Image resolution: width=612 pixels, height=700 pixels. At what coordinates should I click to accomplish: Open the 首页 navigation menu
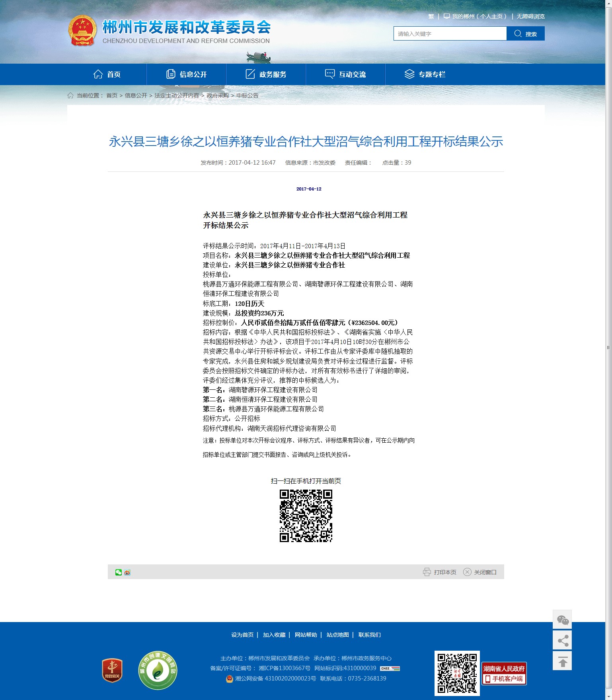(107, 74)
